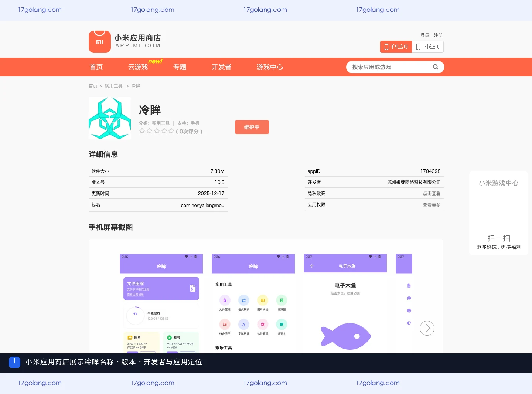Image resolution: width=532 pixels, height=394 pixels.
Task: Click 格式转换 icon in second screenshot
Action: (243, 300)
